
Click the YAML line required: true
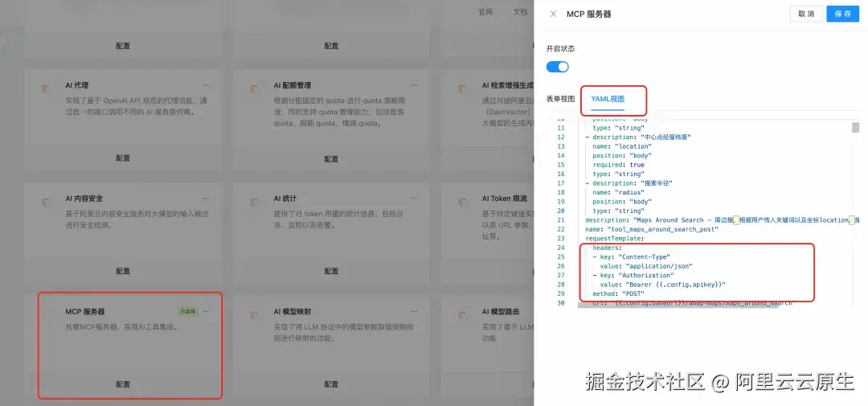[x=618, y=165]
